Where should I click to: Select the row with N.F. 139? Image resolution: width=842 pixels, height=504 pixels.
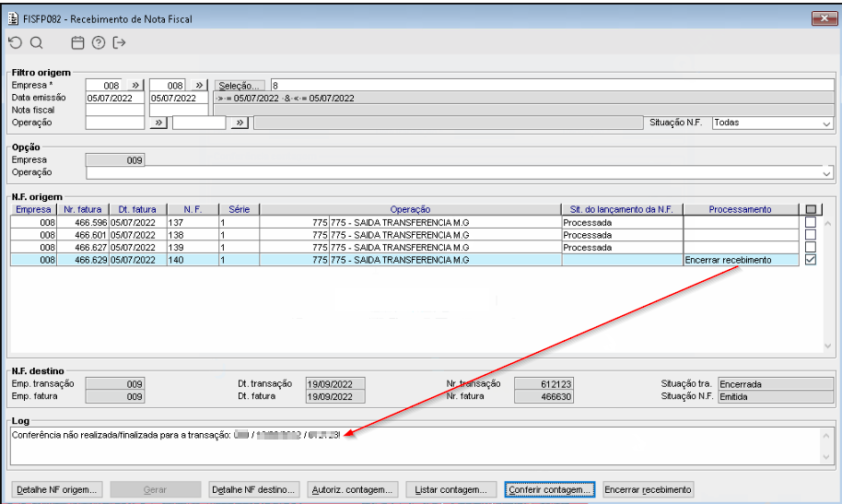[403, 247]
